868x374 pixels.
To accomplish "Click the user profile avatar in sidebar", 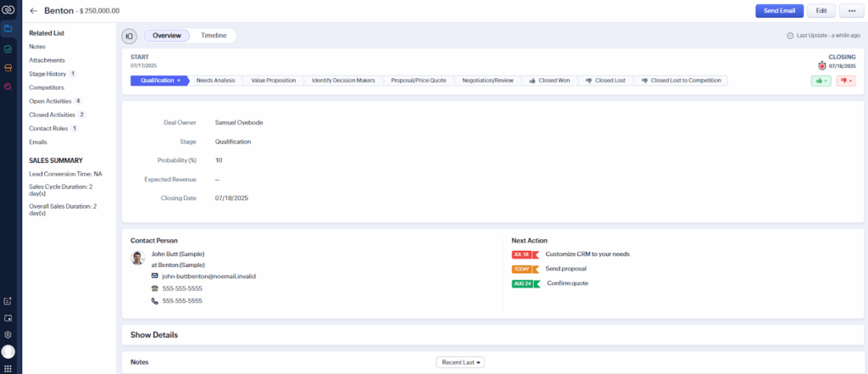I will [8, 351].
